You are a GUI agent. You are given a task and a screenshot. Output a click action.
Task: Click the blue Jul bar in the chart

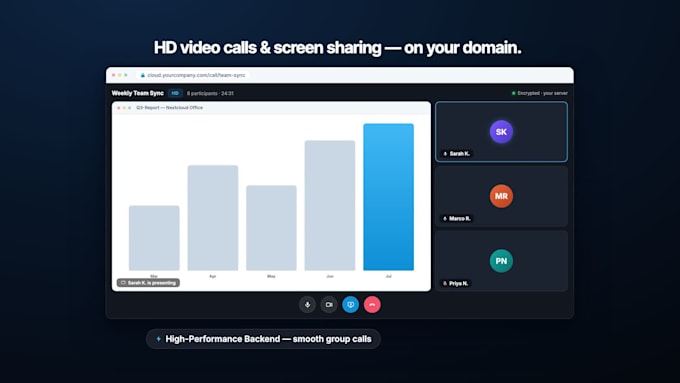[389, 197]
